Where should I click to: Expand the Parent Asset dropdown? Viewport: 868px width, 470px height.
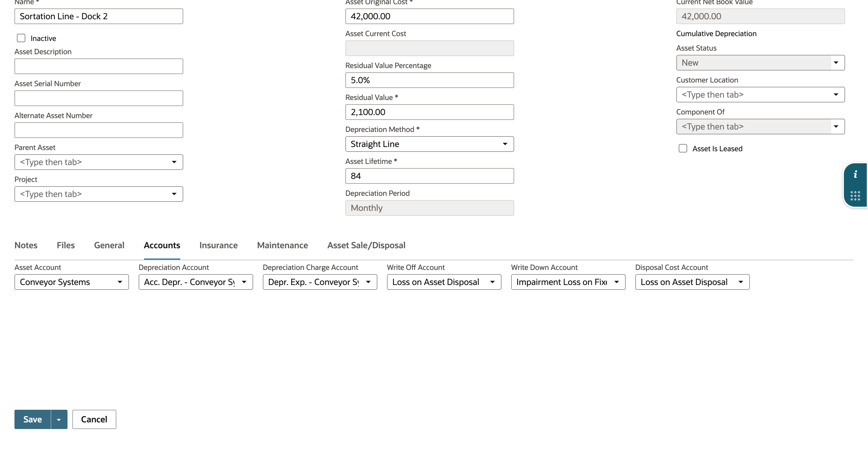(x=174, y=162)
